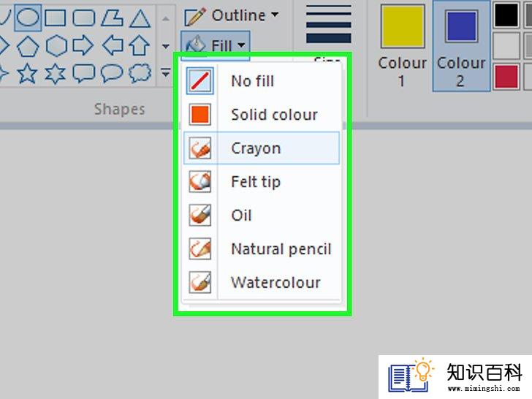Image resolution: width=532 pixels, height=399 pixels.
Task: Select the Pentagon shape
Action: point(28,46)
